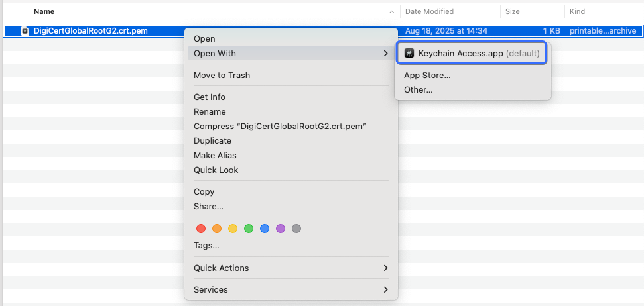
Task: Sort by the Date Modified column header
Action: 429,11
